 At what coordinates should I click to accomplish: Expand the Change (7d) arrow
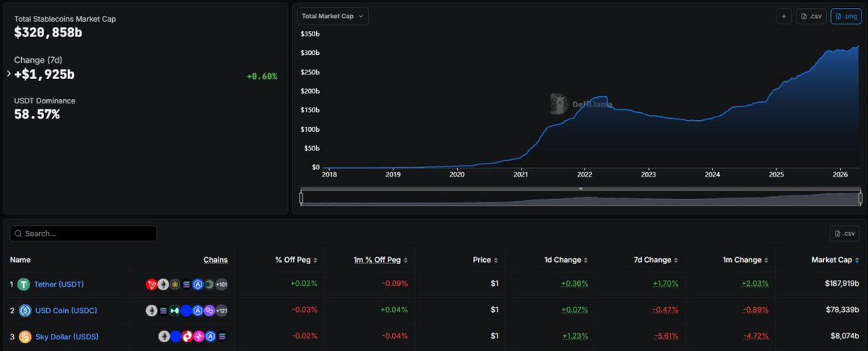pos(9,74)
